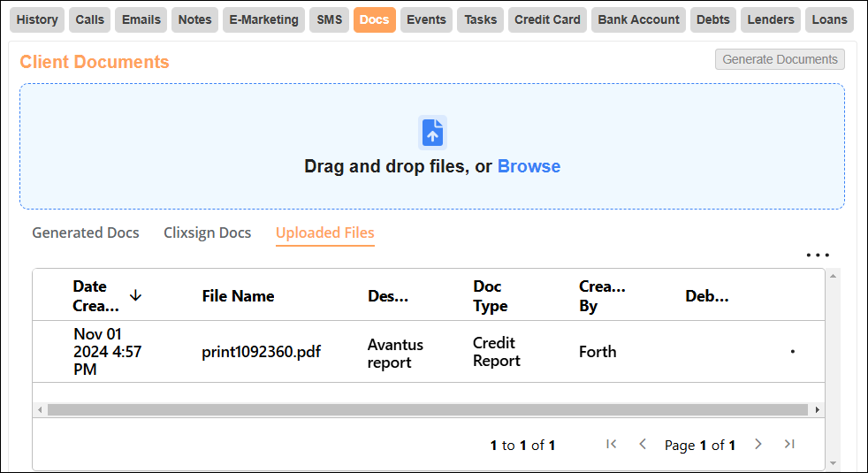Click the Client Documents heading
This screenshot has height=473, width=868.
(x=95, y=62)
